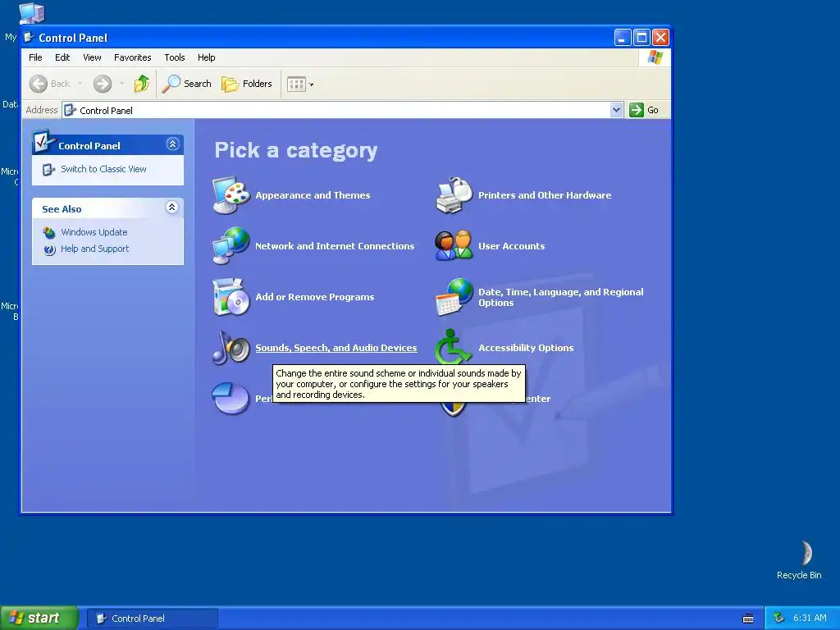
Task: Open the Network and Internet Connections text link
Action: tap(335, 246)
